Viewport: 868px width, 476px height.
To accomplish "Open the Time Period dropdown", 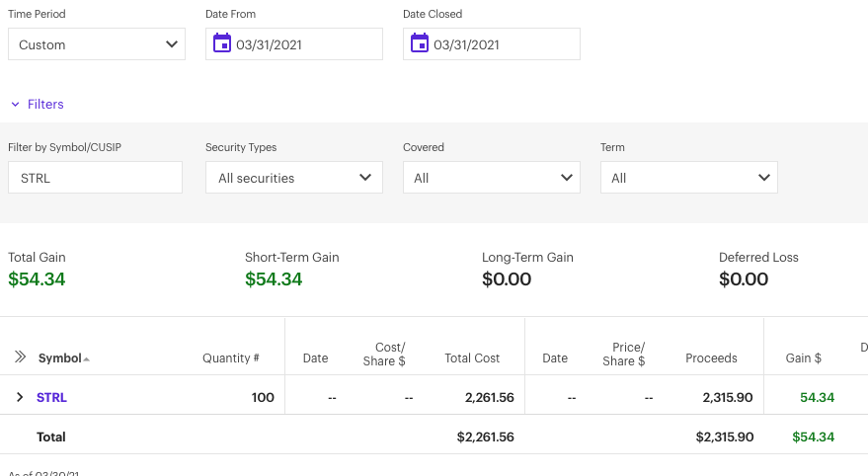I will click(97, 44).
